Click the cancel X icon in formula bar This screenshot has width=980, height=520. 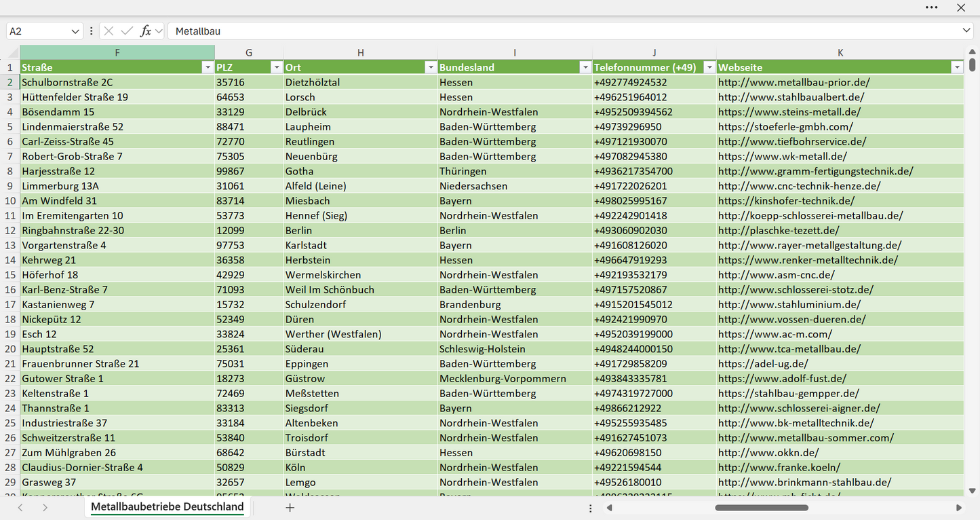click(109, 31)
